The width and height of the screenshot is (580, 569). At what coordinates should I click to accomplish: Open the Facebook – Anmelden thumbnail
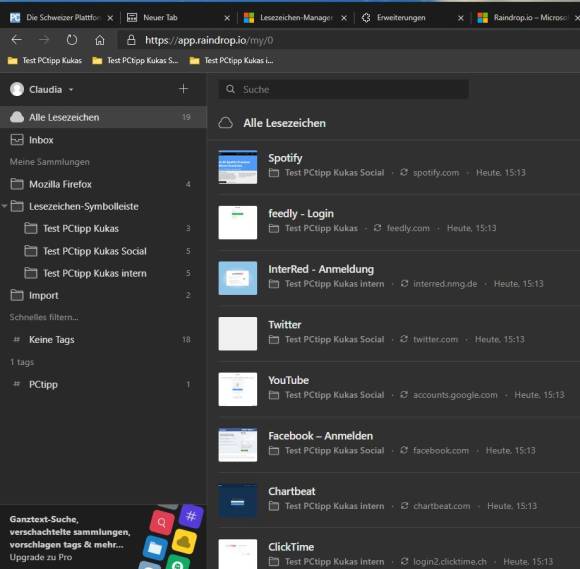point(238,445)
